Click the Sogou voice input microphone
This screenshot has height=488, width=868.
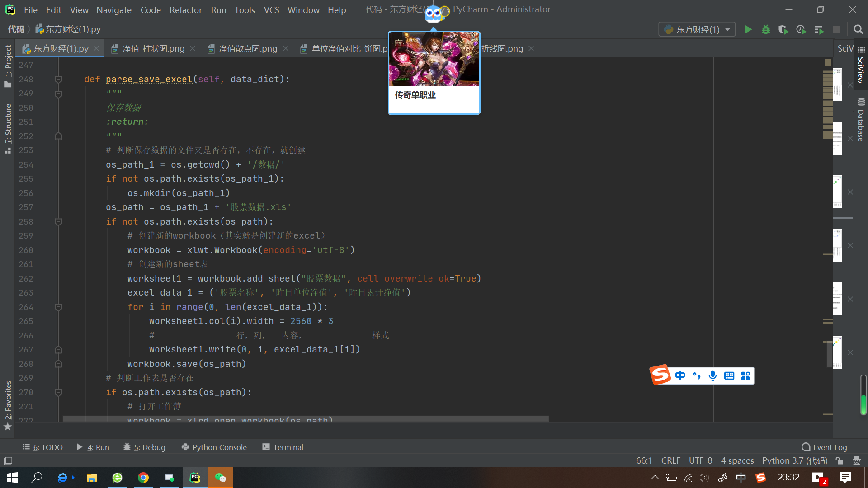[x=712, y=375]
